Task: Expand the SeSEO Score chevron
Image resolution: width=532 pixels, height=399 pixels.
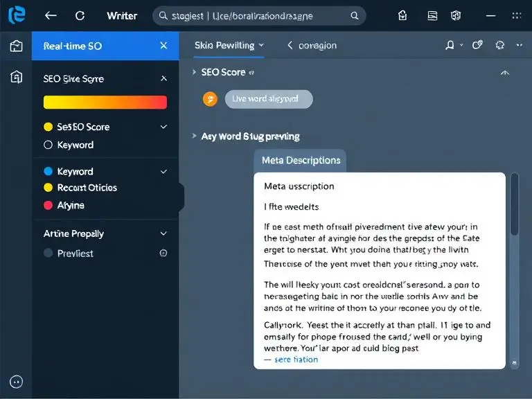Action: [x=163, y=127]
